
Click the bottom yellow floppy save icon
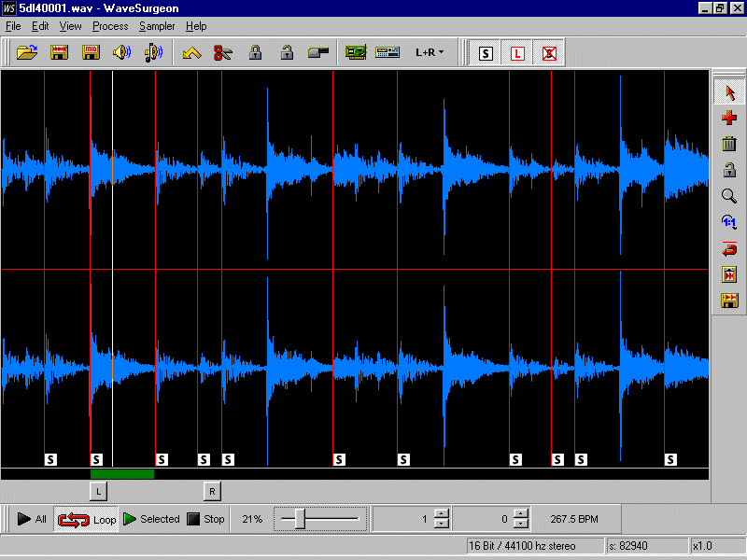coord(729,301)
